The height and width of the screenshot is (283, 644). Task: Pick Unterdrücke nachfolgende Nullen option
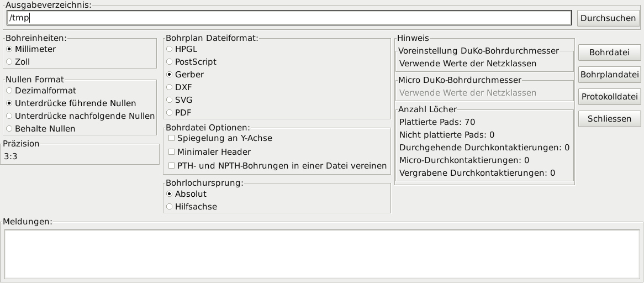(9, 116)
